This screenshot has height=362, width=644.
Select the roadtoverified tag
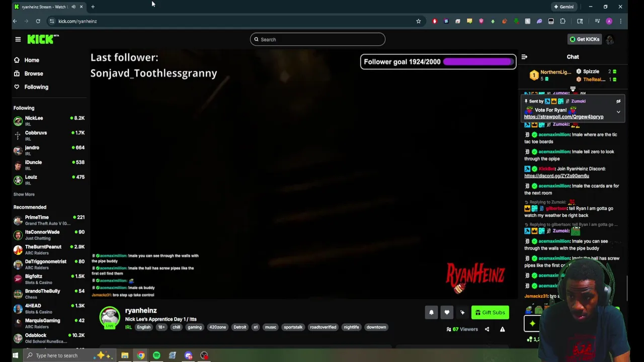click(323, 327)
